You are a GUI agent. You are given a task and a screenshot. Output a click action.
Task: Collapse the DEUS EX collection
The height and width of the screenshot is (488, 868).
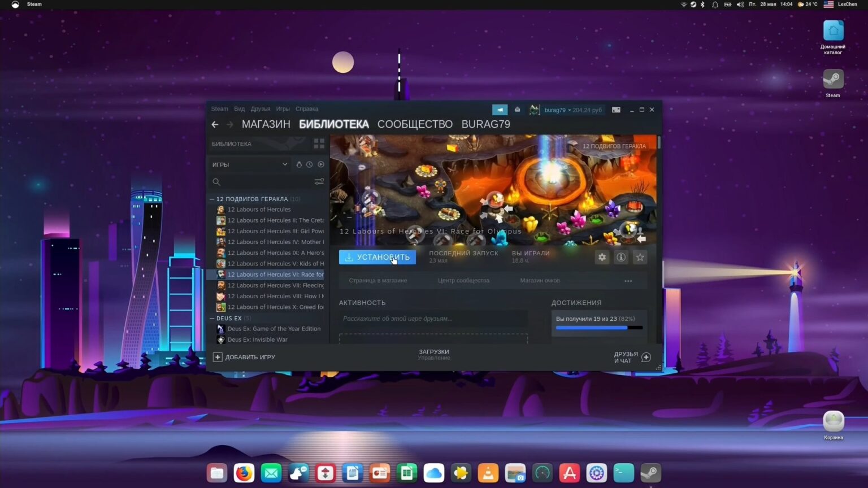[212, 319]
